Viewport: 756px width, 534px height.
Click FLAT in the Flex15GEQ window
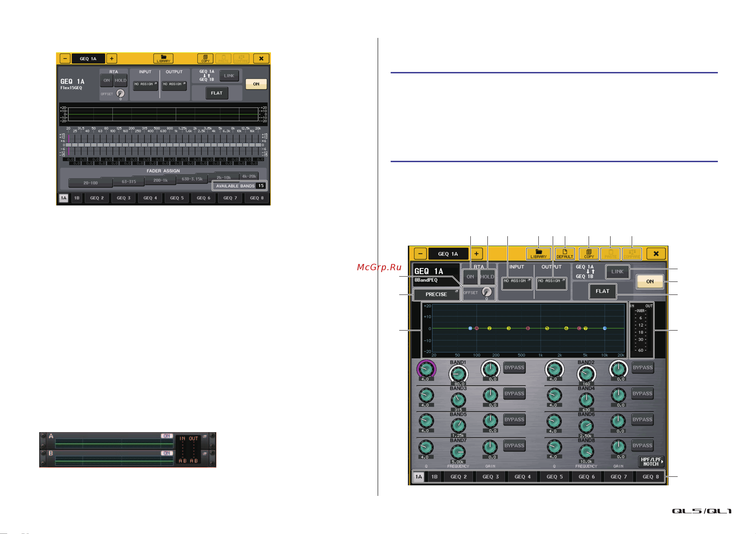pyautogui.click(x=217, y=93)
